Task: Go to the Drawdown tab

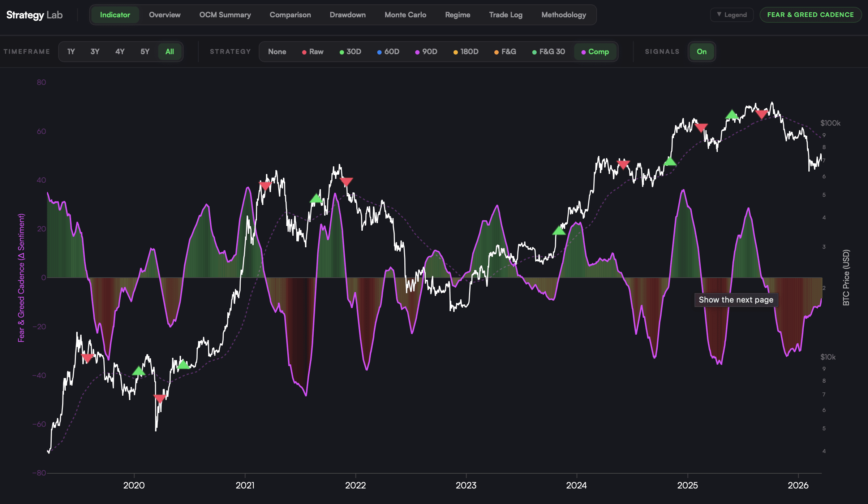Action: (348, 15)
